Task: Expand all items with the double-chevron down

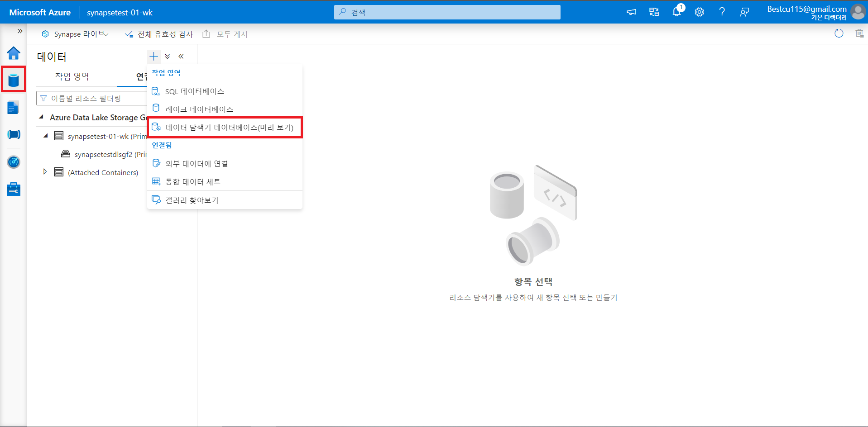Action: (x=168, y=57)
